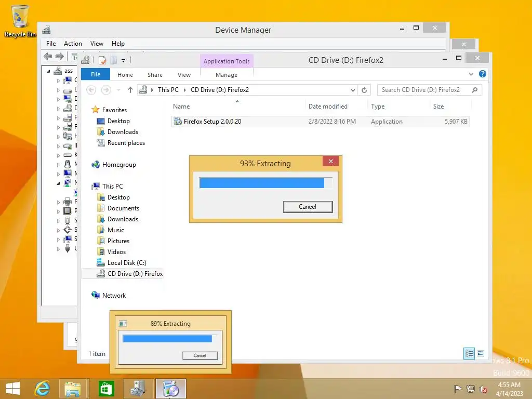This screenshot has width=532, height=399.
Task: Click the magnifier icon in the search box
Action: pos(475,90)
